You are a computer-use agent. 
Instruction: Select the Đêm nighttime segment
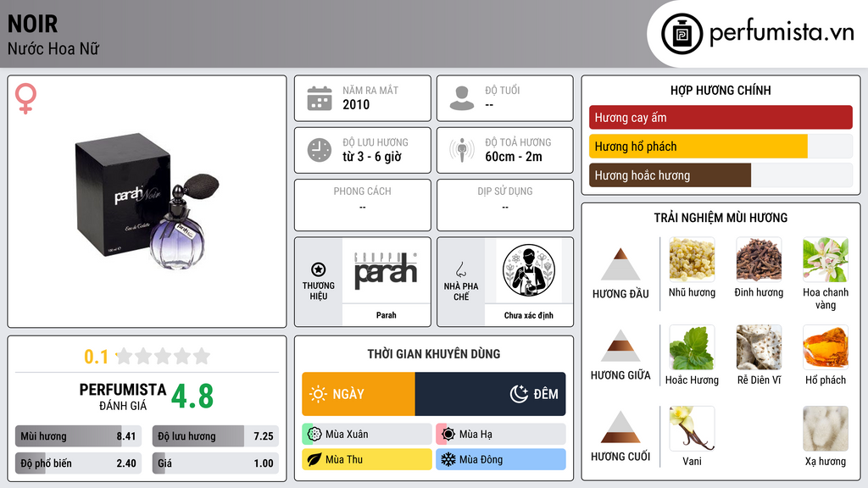tap(491, 394)
